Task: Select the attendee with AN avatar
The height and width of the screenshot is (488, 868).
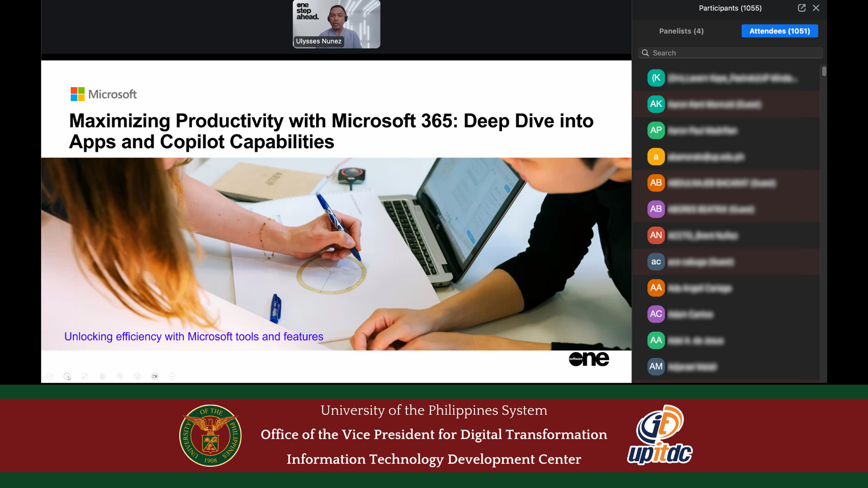Action: pyautogui.click(x=727, y=236)
